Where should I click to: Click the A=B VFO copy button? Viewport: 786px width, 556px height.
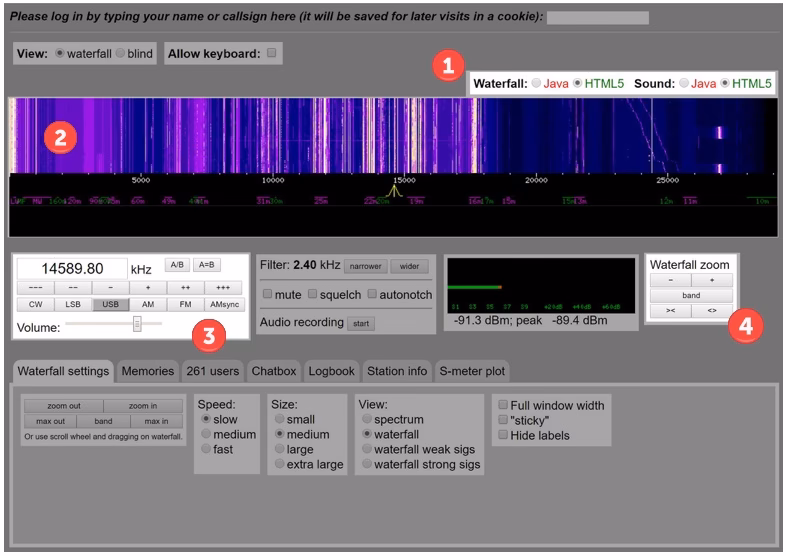tap(207, 265)
